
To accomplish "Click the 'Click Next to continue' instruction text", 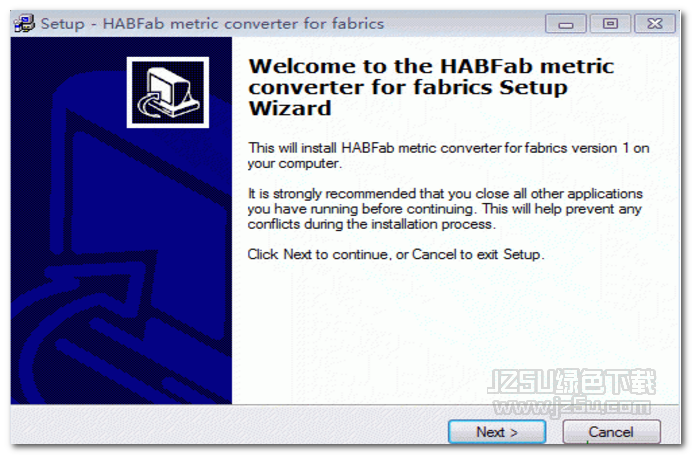I will coord(396,255).
